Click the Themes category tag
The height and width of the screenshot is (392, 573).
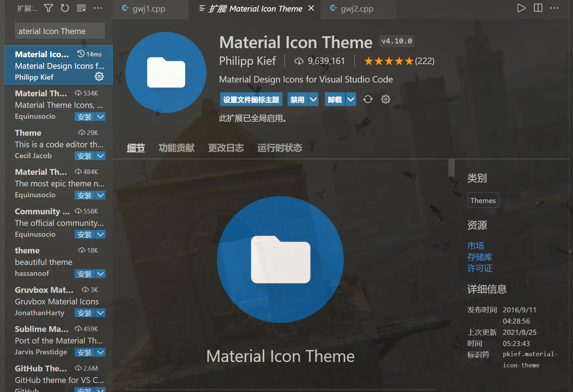(x=483, y=200)
